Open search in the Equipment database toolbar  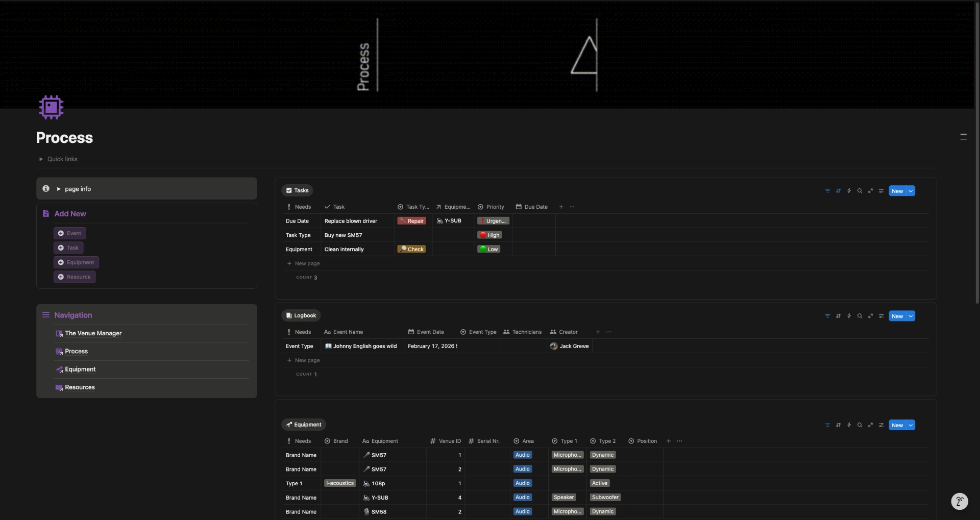pyautogui.click(x=860, y=425)
